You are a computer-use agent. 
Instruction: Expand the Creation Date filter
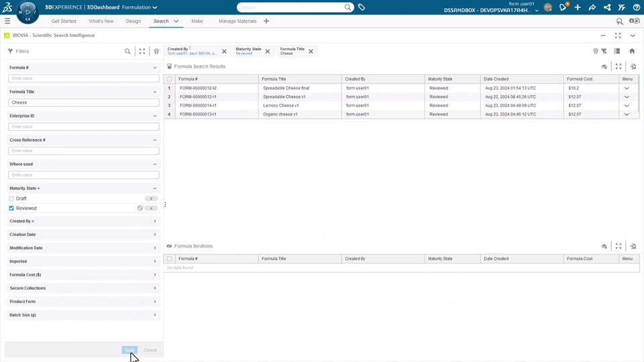(x=155, y=235)
